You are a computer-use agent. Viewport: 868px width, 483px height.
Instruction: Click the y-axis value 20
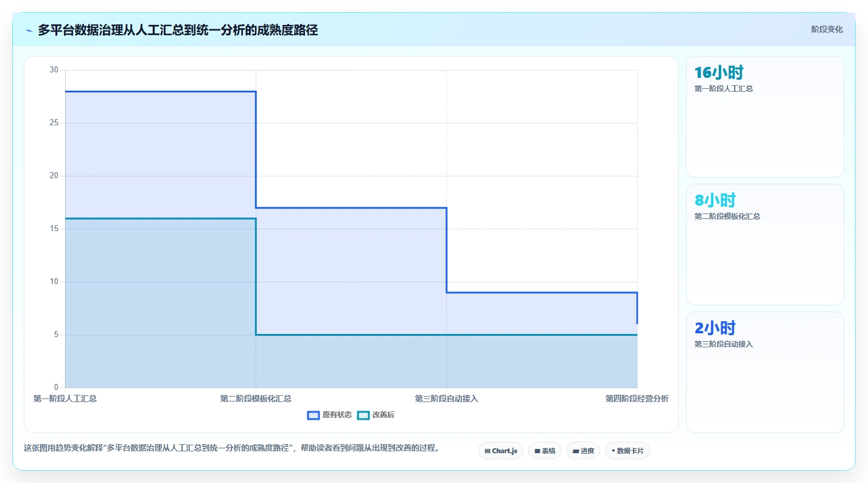click(x=54, y=176)
